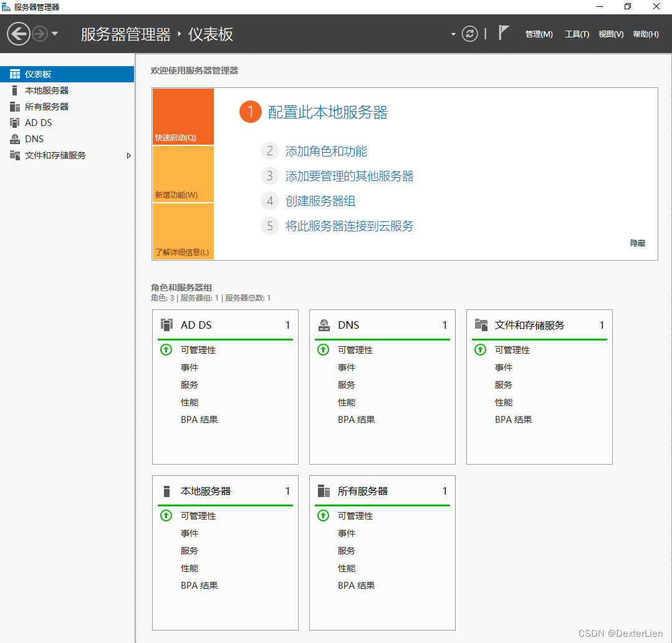
Task: Open the dropdown arrow next to refresh
Action: click(454, 34)
